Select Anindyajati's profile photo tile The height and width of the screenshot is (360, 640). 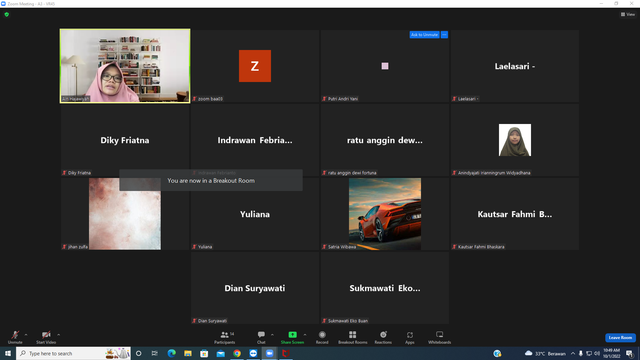coord(515,140)
